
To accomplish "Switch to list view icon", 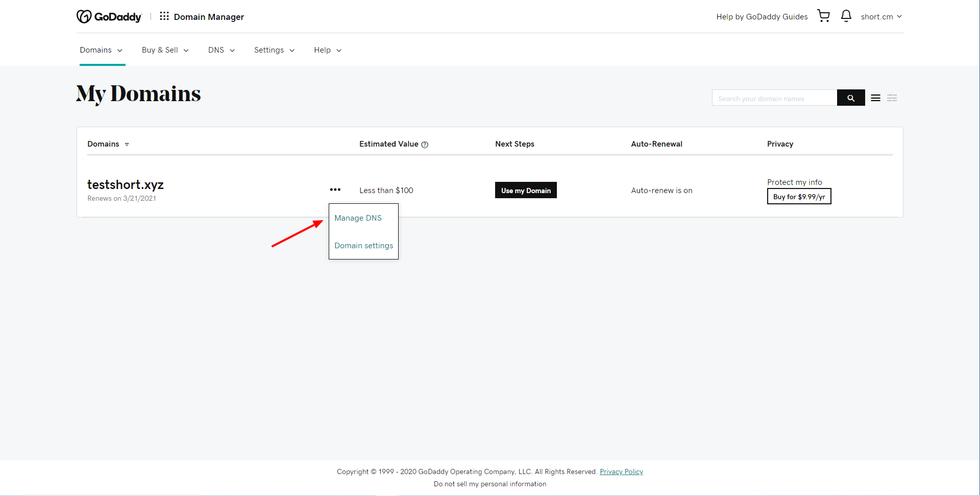I will [875, 98].
